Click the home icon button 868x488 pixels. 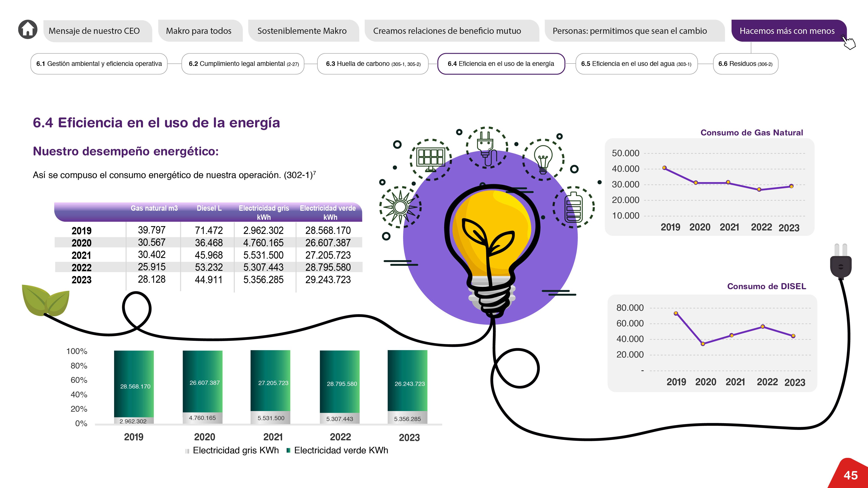pos(28,30)
